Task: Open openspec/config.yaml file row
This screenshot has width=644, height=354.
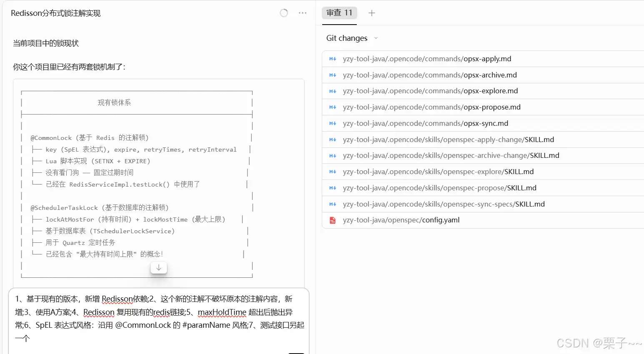Action: [x=483, y=220]
